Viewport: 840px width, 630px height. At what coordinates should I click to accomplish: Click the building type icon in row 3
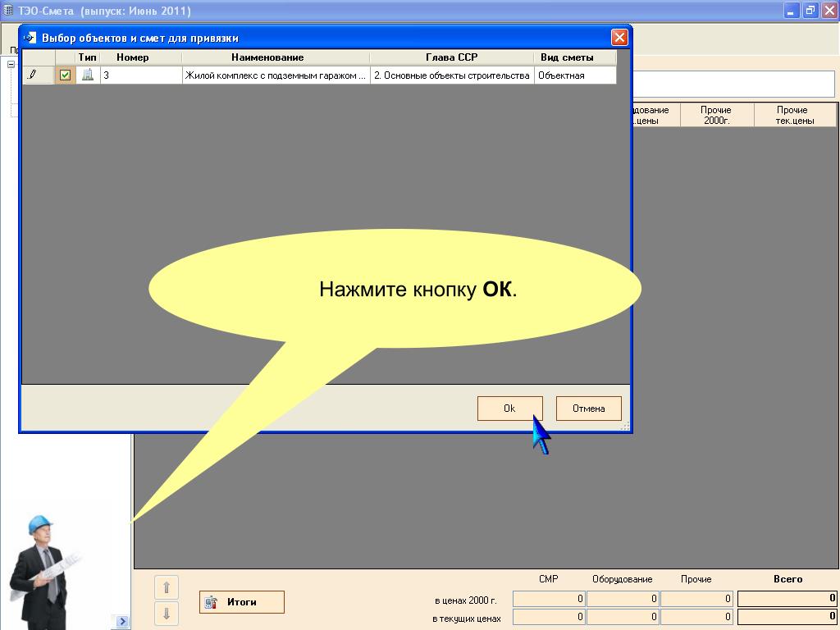pos(87,75)
